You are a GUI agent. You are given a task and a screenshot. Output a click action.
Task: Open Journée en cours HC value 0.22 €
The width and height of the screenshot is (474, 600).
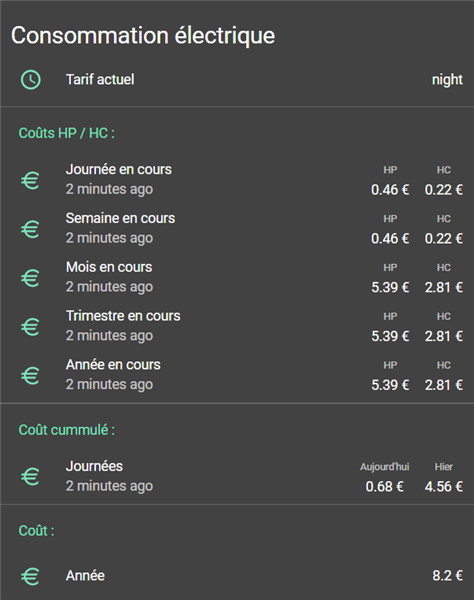(x=444, y=190)
